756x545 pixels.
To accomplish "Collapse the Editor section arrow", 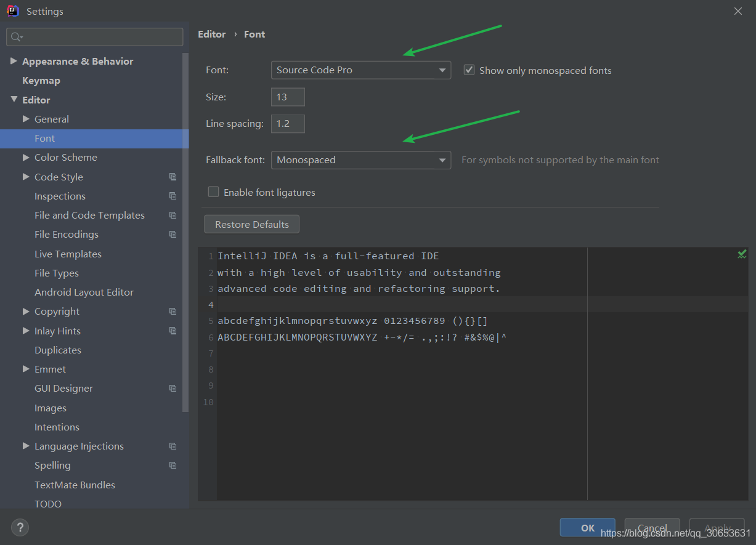I will pyautogui.click(x=14, y=99).
